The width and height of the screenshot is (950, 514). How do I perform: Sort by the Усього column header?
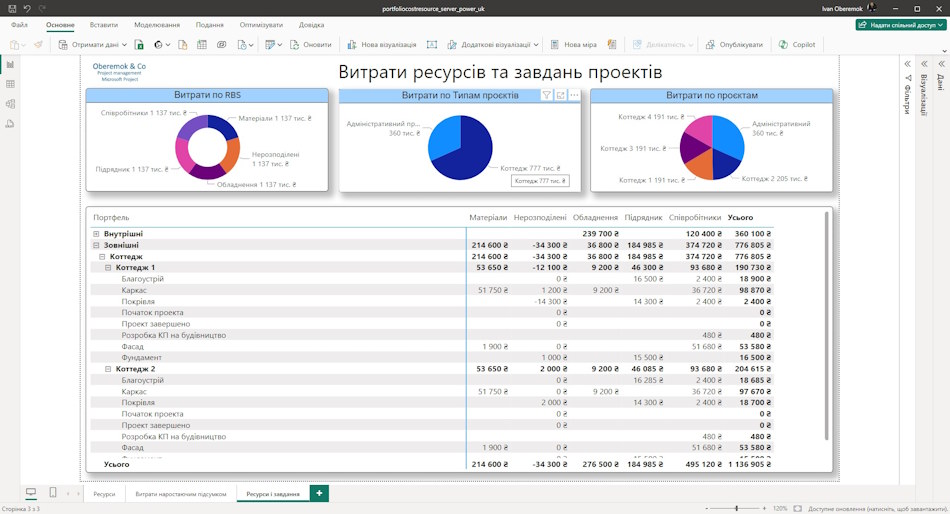coord(740,218)
